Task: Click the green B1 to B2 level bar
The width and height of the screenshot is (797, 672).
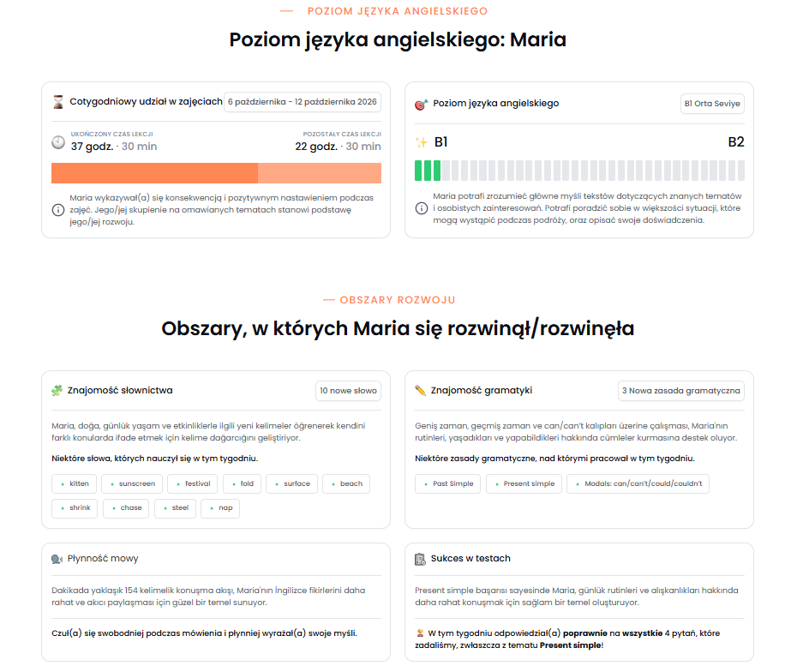Action: (x=579, y=171)
